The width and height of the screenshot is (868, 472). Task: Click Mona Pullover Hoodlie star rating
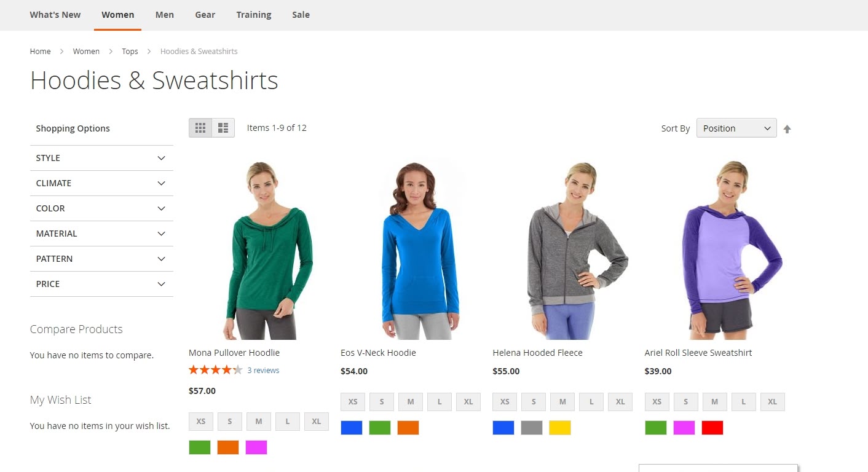pyautogui.click(x=216, y=370)
